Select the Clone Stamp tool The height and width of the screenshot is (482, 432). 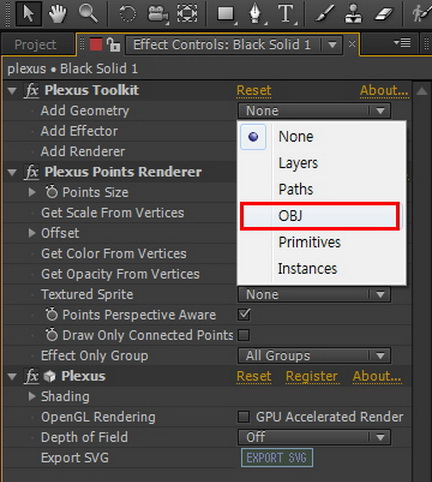pos(353,14)
